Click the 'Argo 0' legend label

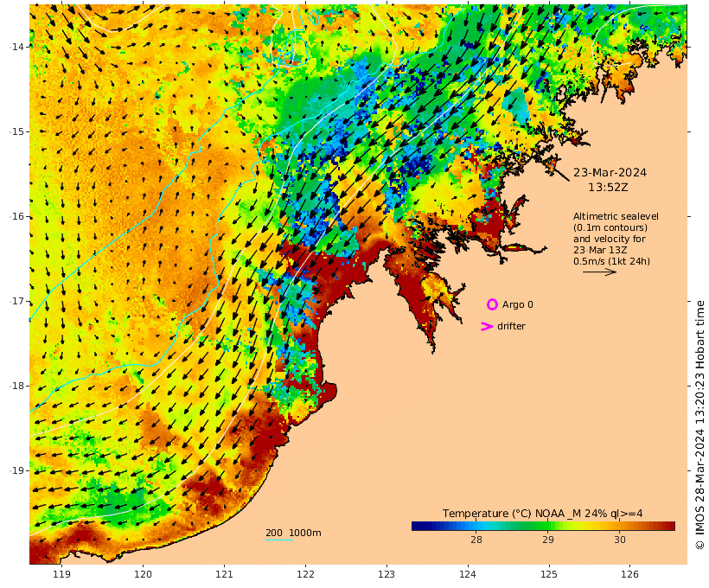[517, 305]
